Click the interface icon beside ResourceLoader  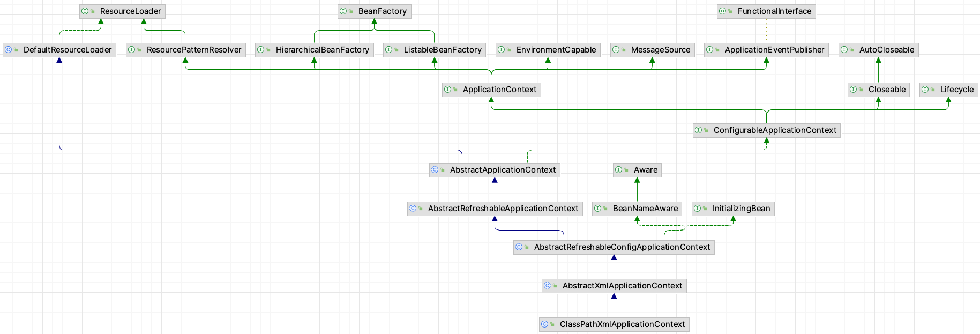(85, 11)
